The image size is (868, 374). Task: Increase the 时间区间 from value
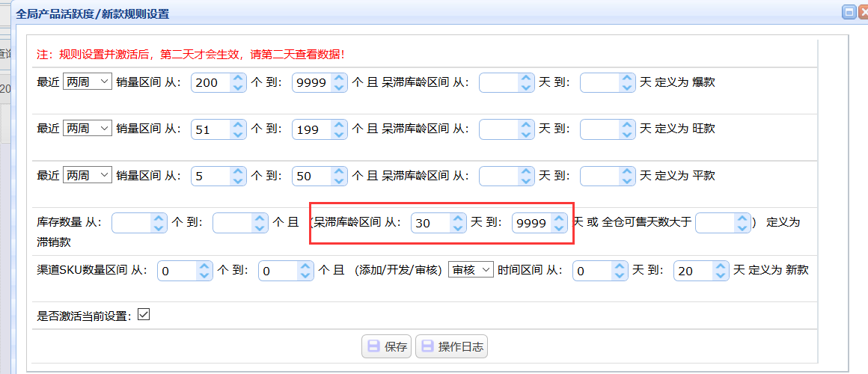coord(620,266)
